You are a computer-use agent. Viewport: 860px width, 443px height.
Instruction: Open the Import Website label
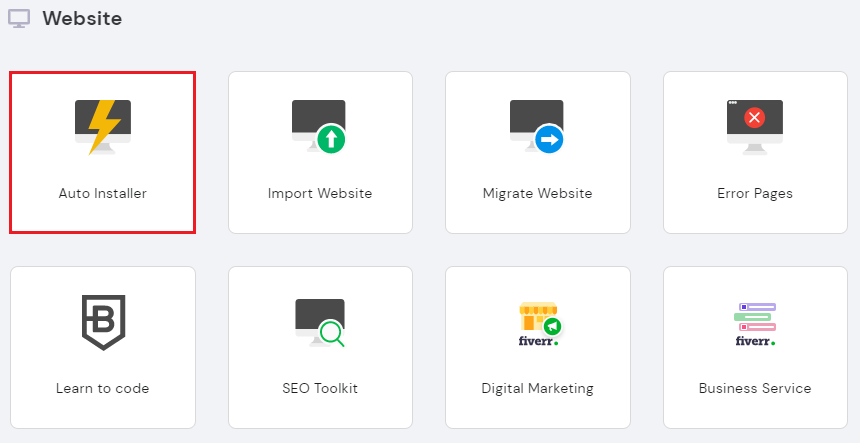[320, 193]
